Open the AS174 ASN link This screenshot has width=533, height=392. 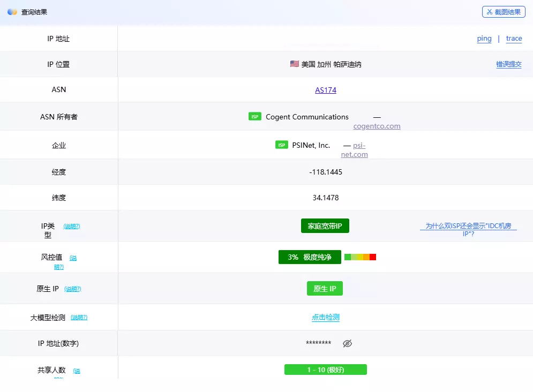tap(326, 90)
